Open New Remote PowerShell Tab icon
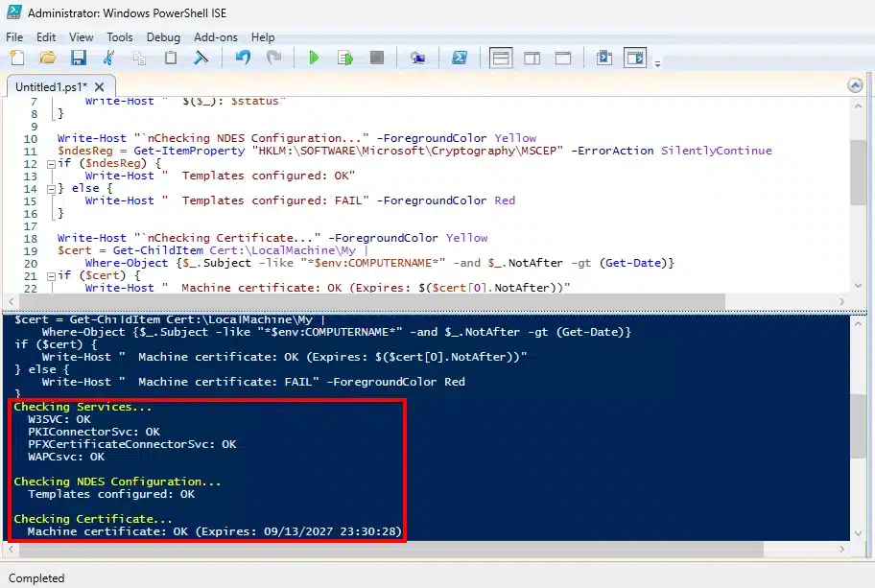The image size is (875, 588). [417, 59]
